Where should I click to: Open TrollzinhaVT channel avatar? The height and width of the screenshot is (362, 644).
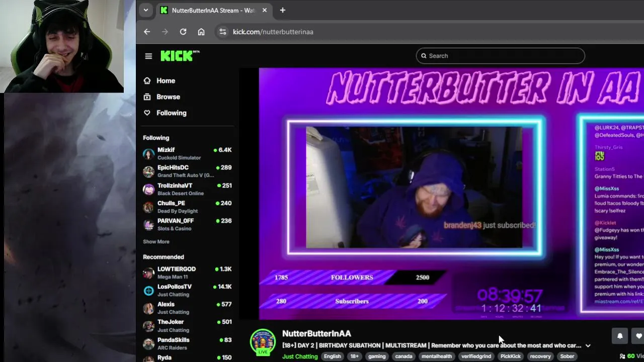click(x=148, y=190)
